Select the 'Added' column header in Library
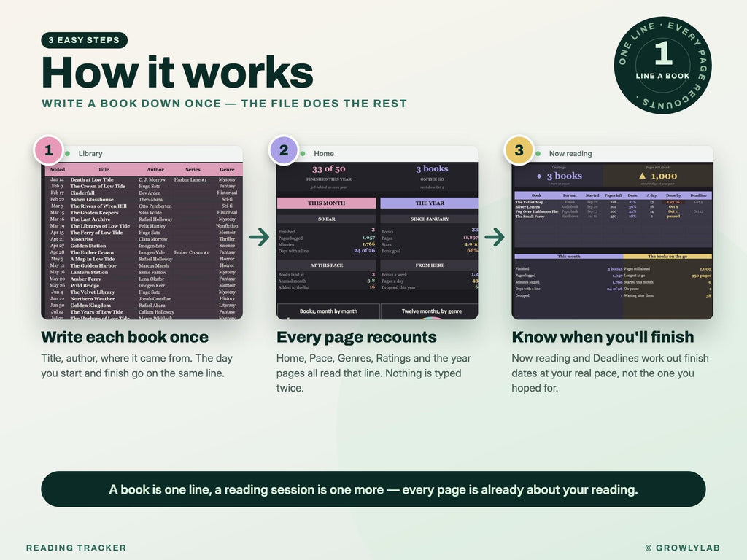 point(57,169)
